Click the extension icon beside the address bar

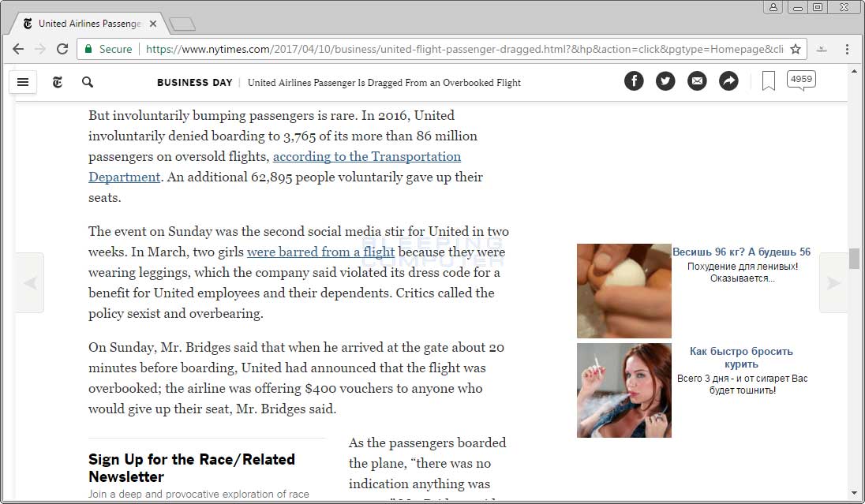tap(822, 49)
